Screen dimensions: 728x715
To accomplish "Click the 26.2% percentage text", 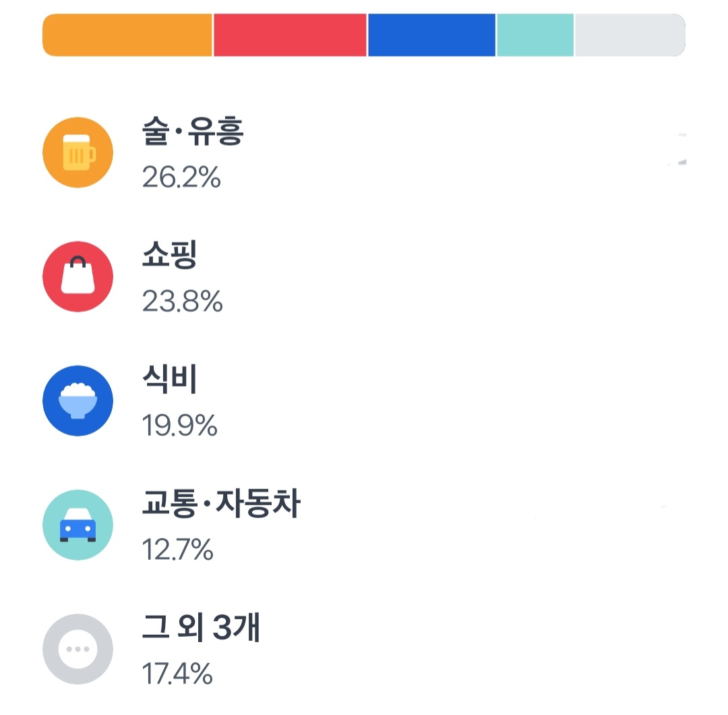I will [x=181, y=177].
